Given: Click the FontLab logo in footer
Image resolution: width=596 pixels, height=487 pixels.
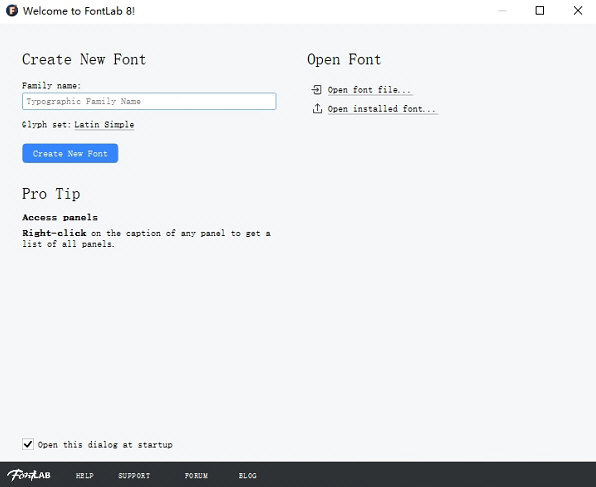Looking at the screenshot, I should click(29, 475).
